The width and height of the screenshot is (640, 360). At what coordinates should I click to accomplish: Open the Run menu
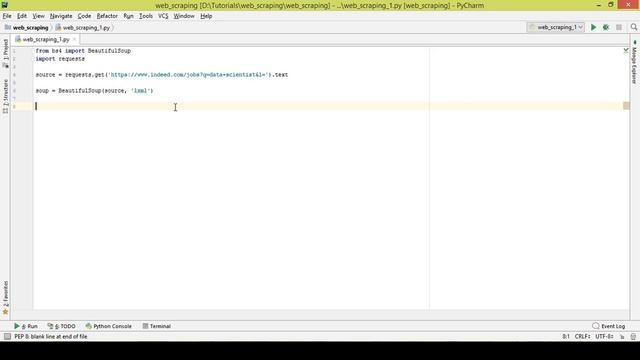128,16
